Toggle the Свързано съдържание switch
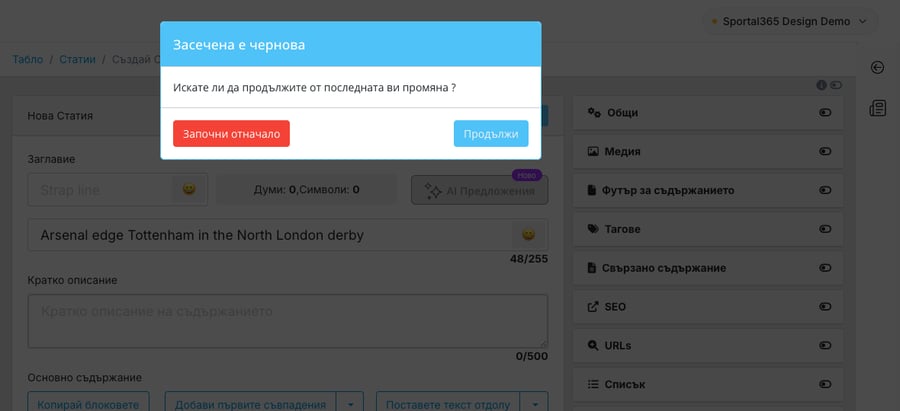The width and height of the screenshot is (900, 411). click(x=825, y=268)
